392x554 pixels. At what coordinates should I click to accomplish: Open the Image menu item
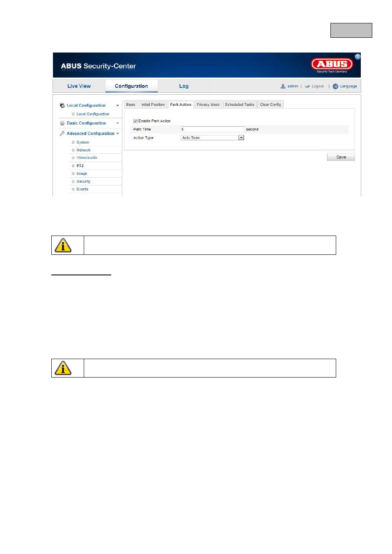(x=82, y=174)
